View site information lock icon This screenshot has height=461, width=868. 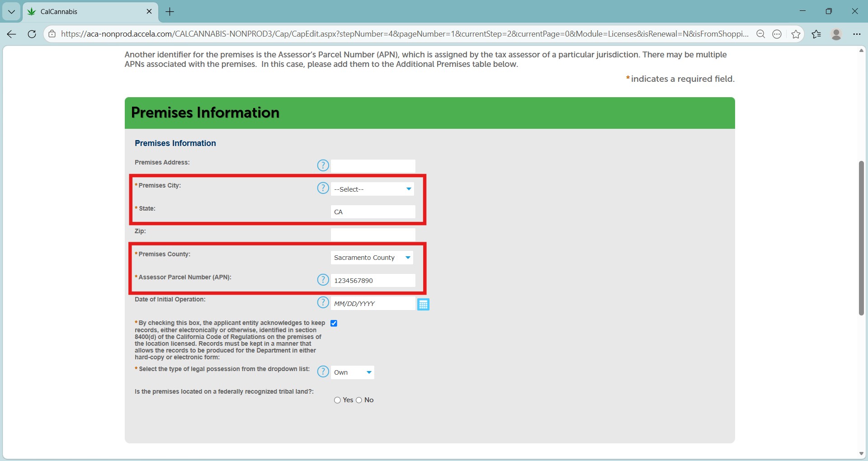pyautogui.click(x=52, y=34)
